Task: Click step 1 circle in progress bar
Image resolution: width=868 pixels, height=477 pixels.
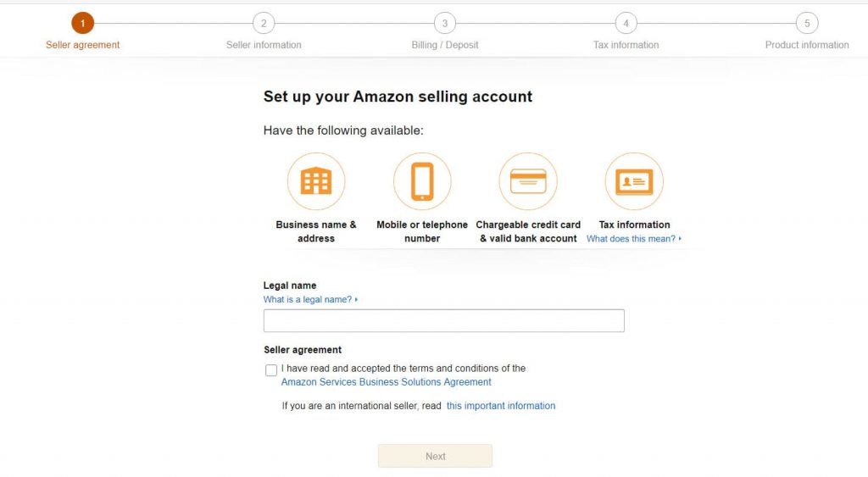Action: point(83,23)
